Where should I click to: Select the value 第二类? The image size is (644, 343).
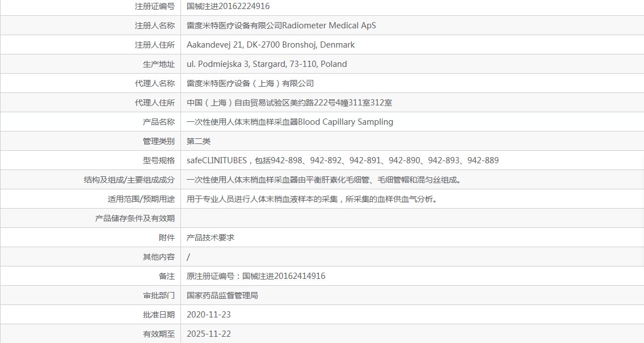click(199, 141)
